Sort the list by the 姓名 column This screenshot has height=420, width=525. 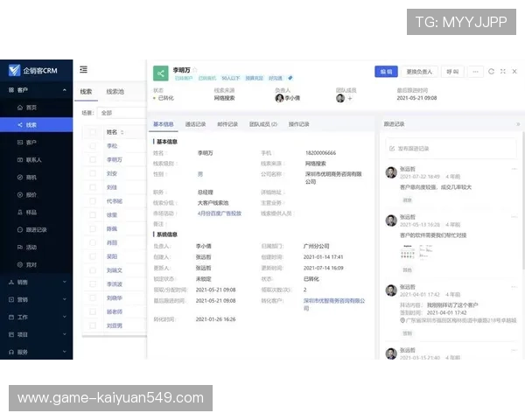click(122, 132)
